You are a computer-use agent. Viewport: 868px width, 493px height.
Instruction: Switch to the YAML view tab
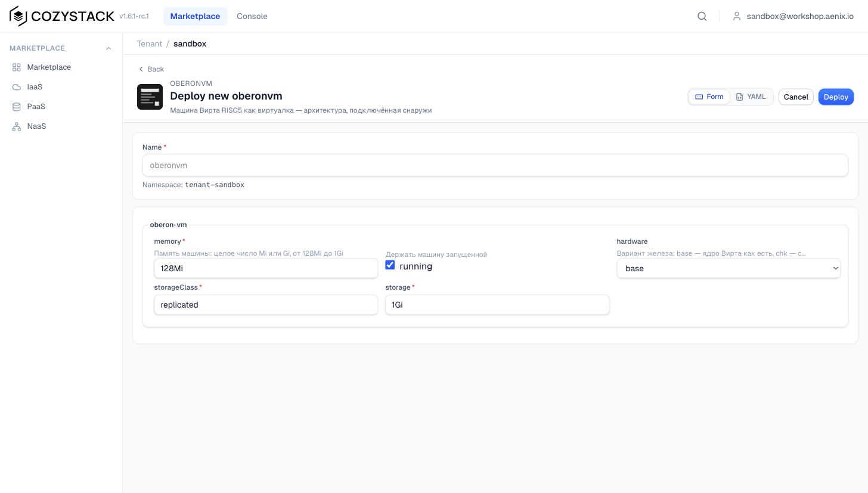[x=751, y=97]
